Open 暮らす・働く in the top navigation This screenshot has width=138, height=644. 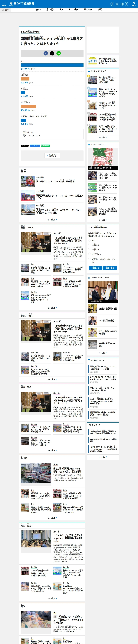point(74,10)
